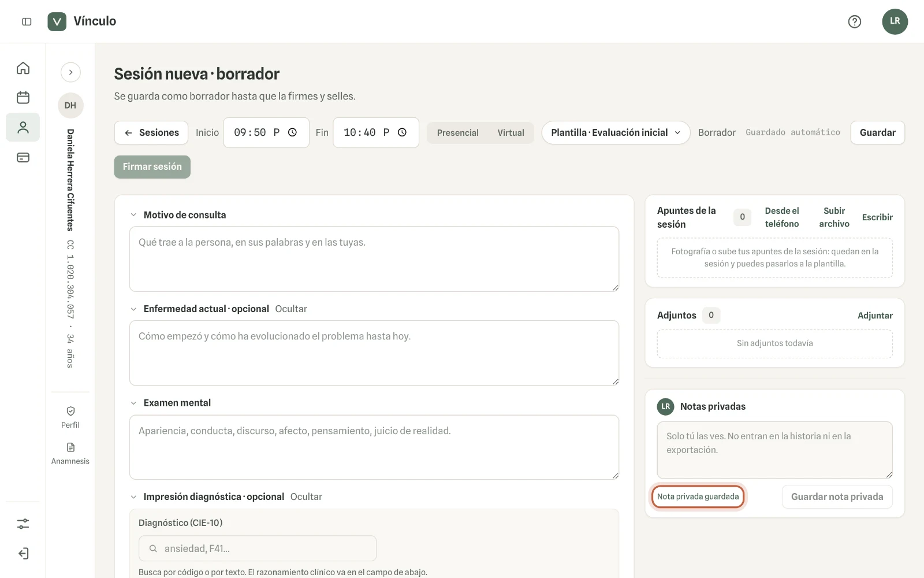Open the help question mark icon
The width and height of the screenshot is (924, 578).
tap(855, 21)
